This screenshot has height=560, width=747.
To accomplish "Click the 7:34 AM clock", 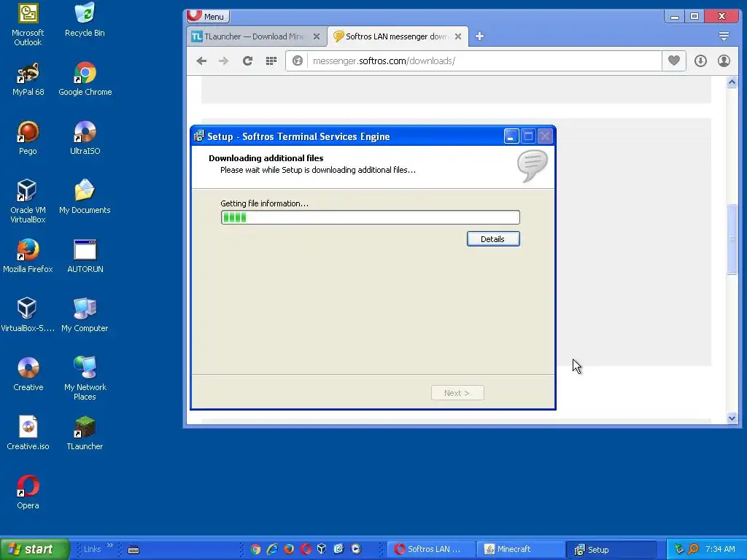I will [x=720, y=549].
